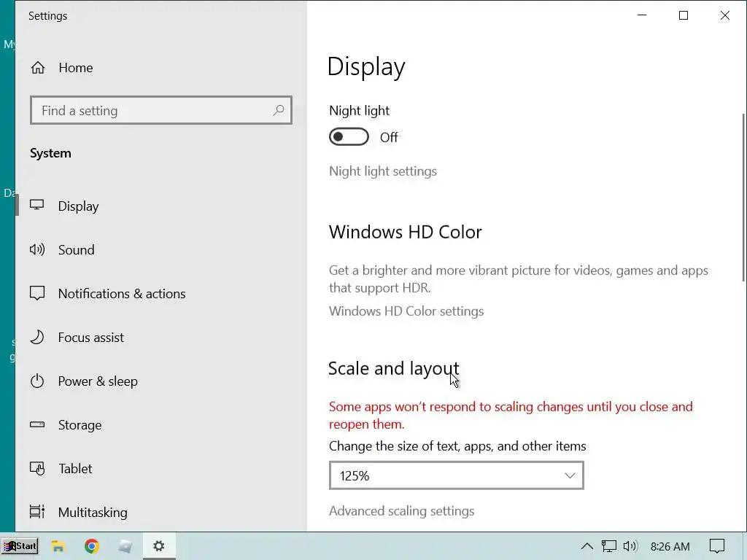This screenshot has height=560, width=747.
Task: Maximize the Settings window
Action: click(683, 15)
